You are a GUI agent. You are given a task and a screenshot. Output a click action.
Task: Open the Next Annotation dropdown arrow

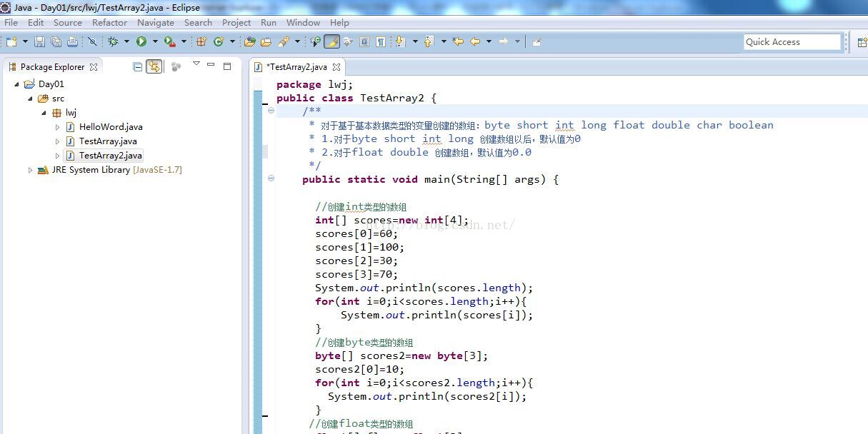[415, 42]
